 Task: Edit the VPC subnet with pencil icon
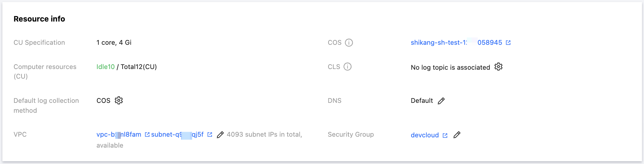click(220, 135)
